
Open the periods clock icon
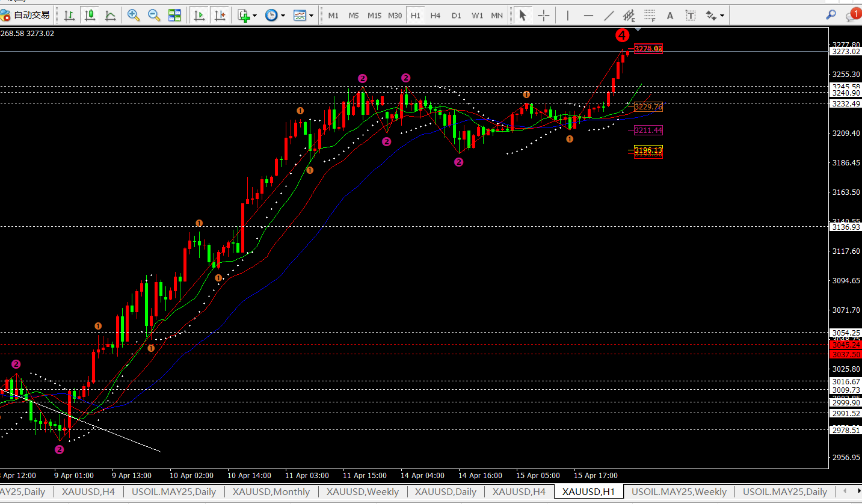[271, 15]
